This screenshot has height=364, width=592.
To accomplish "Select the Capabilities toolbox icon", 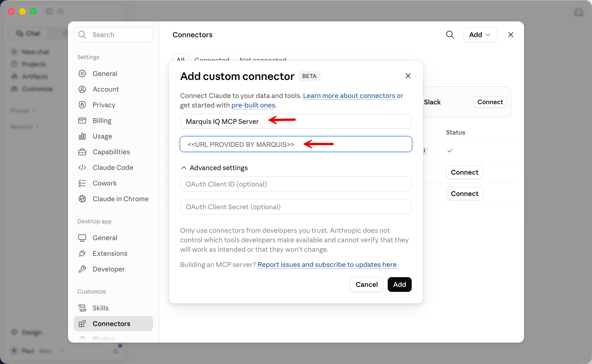I will click(82, 152).
